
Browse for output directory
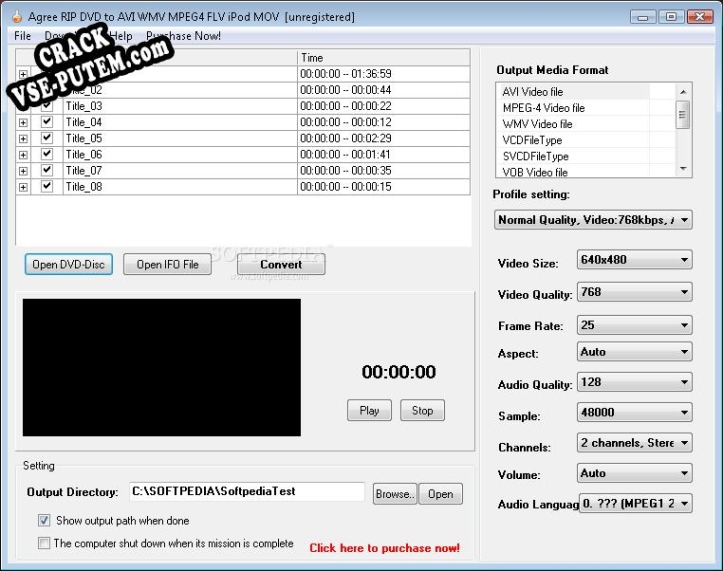point(395,494)
